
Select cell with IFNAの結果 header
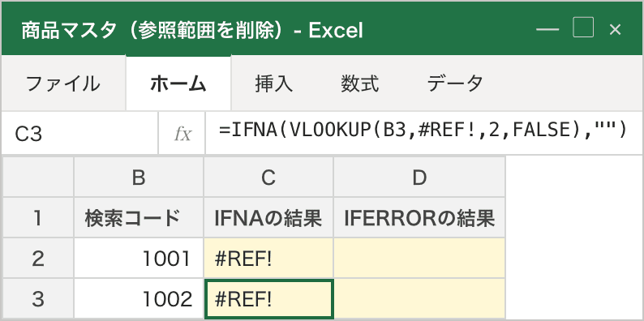[268, 217]
